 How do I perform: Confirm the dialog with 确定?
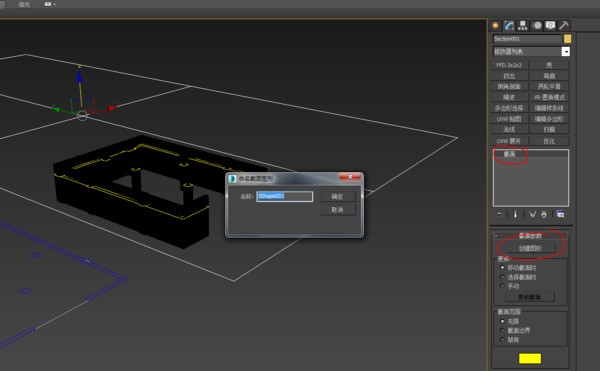[338, 197]
